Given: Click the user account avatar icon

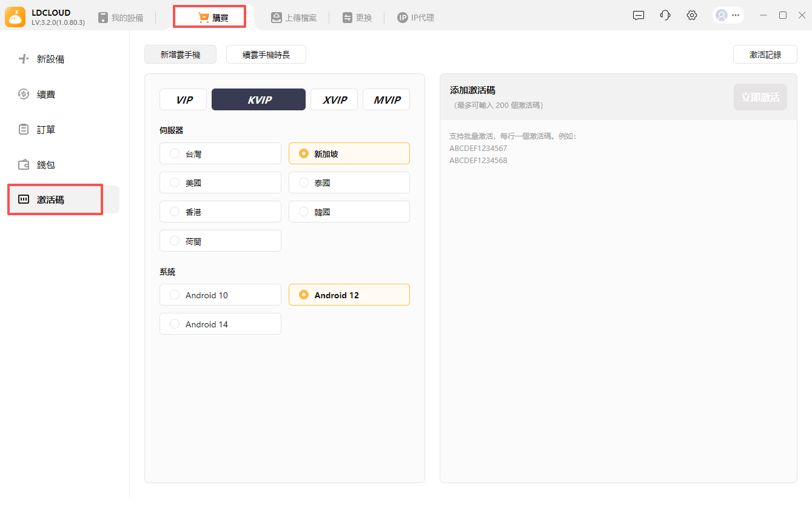Looking at the screenshot, I should pos(721,16).
